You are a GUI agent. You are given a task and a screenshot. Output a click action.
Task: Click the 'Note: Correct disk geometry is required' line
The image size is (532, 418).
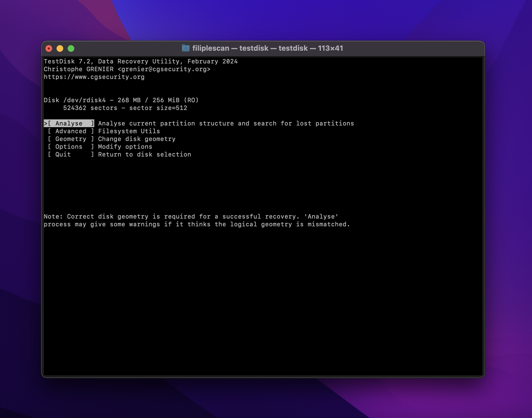pyautogui.click(x=191, y=217)
